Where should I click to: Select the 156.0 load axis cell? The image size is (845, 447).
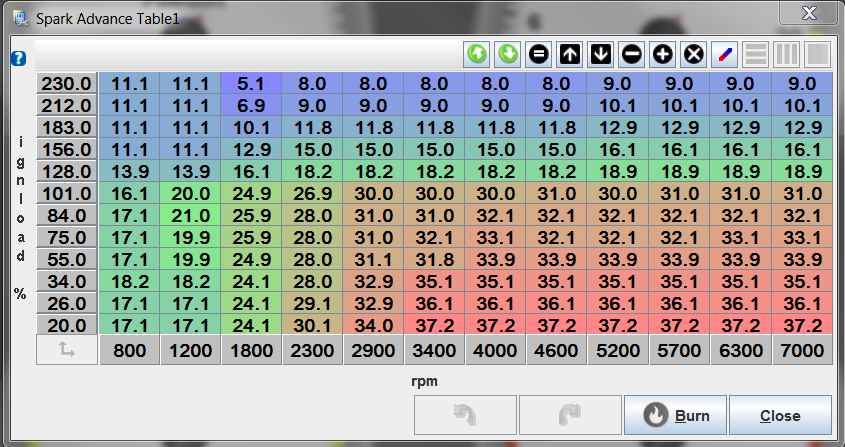pos(67,150)
